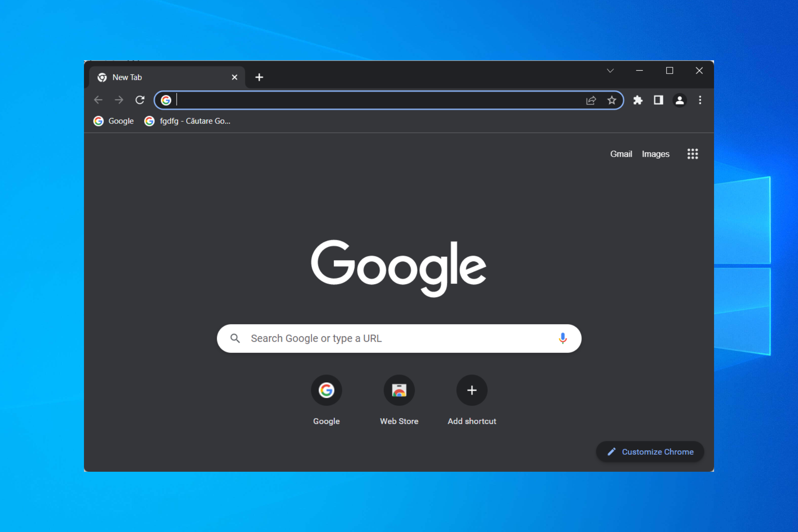The height and width of the screenshot is (532, 798).
Task: Bookmark this tab with star icon
Action: 611,100
